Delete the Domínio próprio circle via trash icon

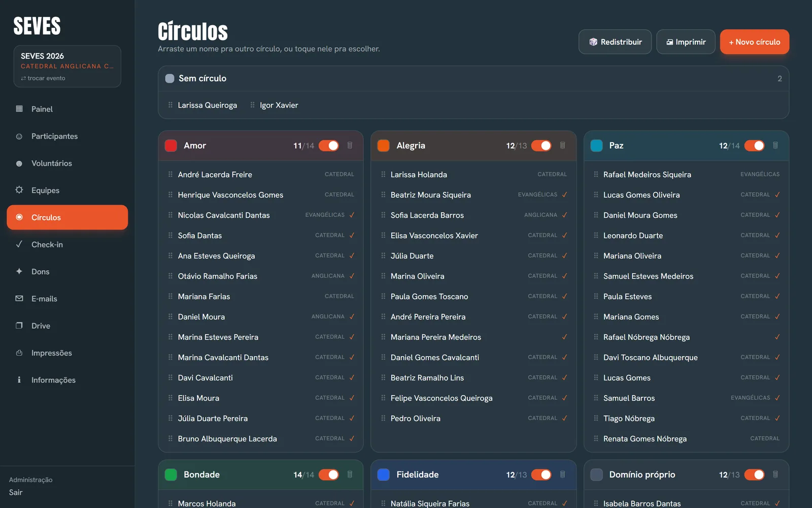pyautogui.click(x=775, y=474)
